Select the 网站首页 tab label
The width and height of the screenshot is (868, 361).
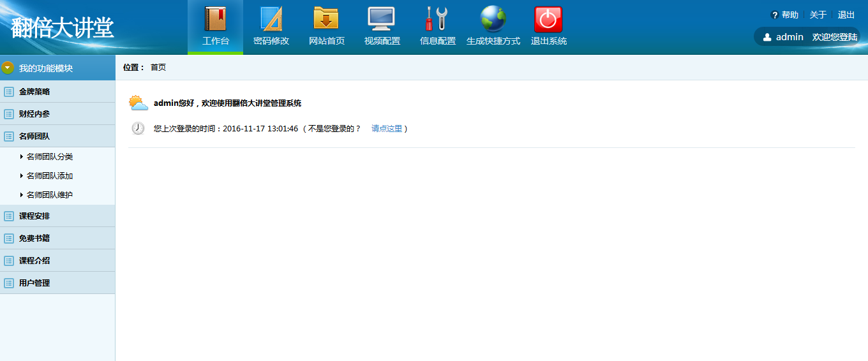coord(327,41)
